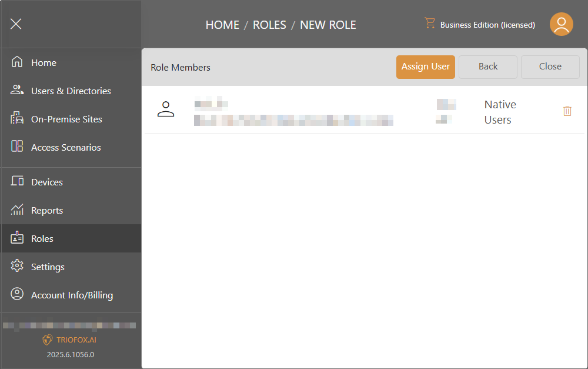The height and width of the screenshot is (369, 588).
Task: Go to ROLES in the breadcrumb
Action: 269,25
